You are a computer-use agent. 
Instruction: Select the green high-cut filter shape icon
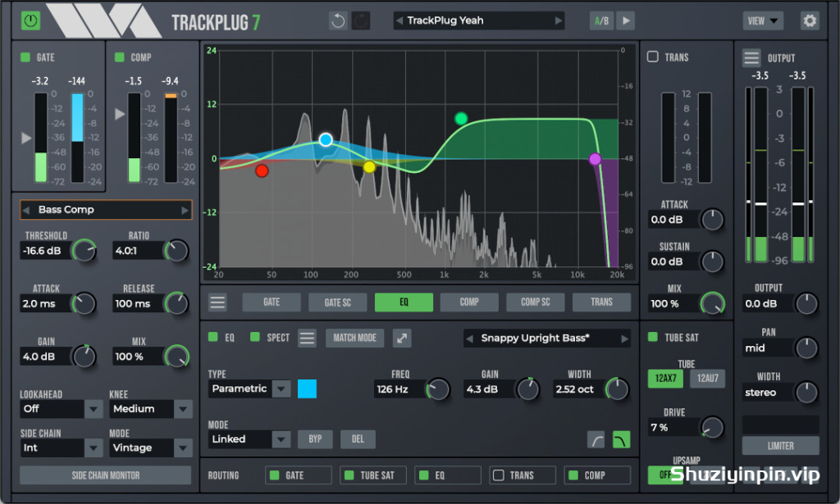pos(621,440)
